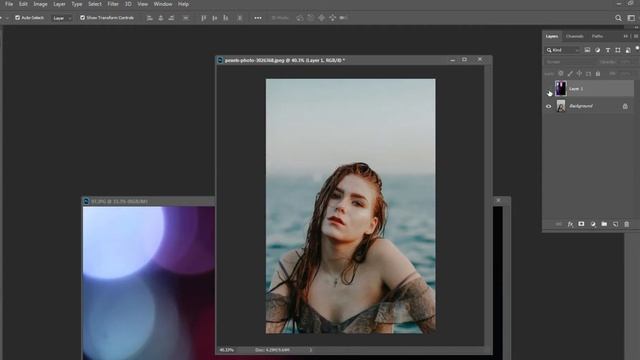
Task: Click the 3D roll mode icon
Action: [x=311, y=18]
